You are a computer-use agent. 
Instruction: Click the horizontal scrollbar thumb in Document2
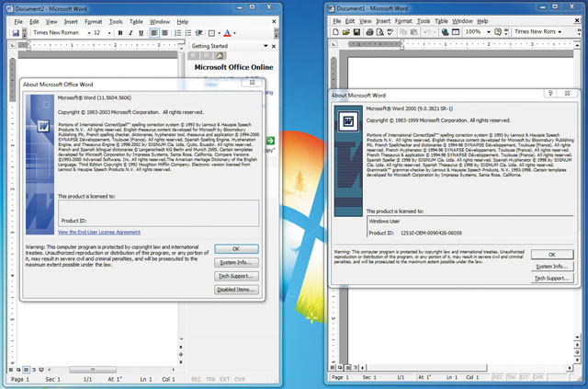93,370
